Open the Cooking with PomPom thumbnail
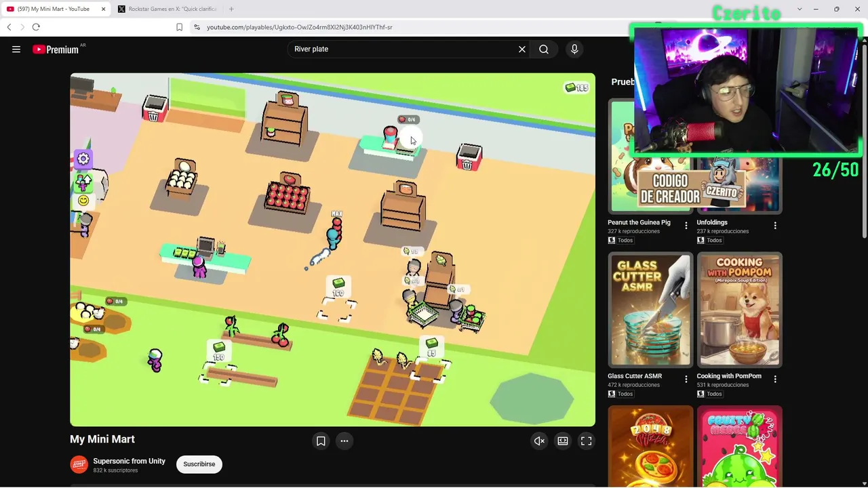Screen dimensions: 868x488 (x=739, y=309)
